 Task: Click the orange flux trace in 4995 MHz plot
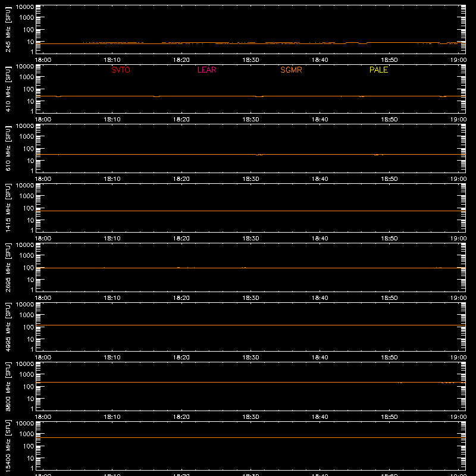point(250,325)
